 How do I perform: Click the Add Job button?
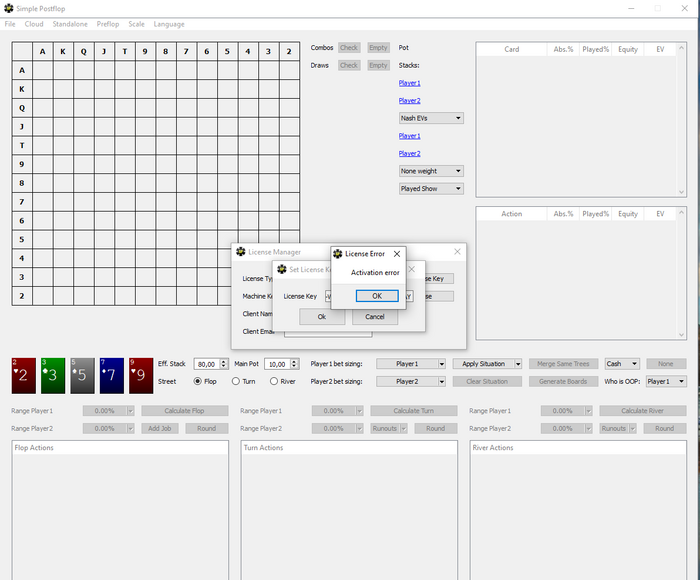[160, 428]
